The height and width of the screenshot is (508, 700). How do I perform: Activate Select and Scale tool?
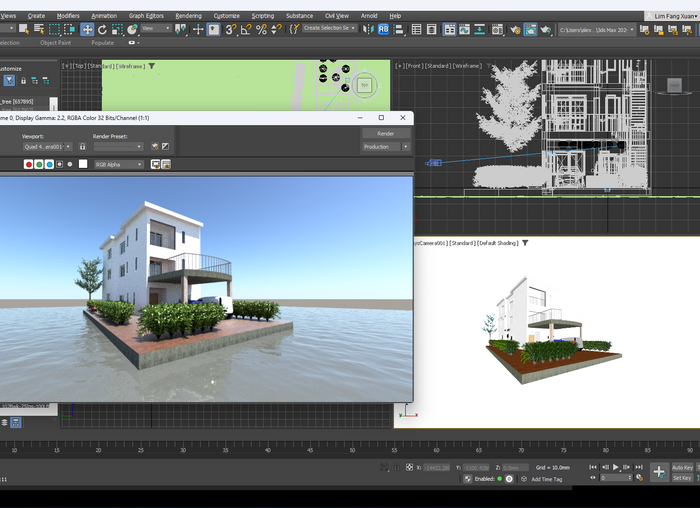pos(117,29)
